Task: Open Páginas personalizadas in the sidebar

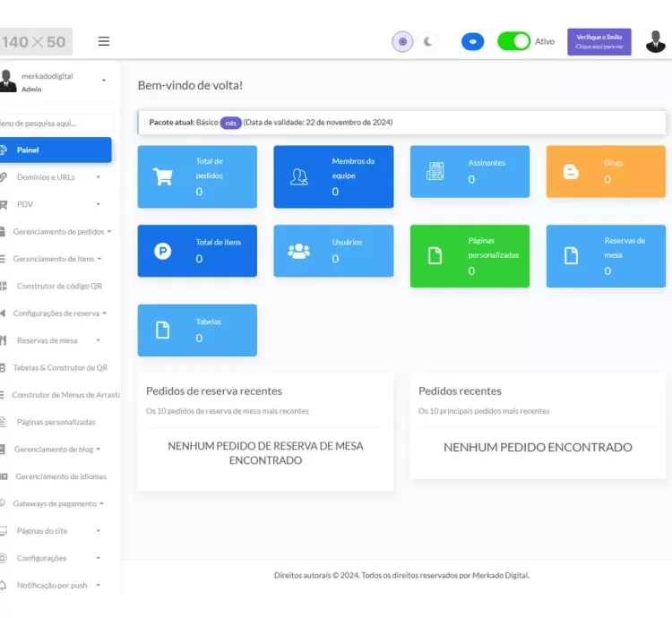Action: pyautogui.click(x=56, y=422)
